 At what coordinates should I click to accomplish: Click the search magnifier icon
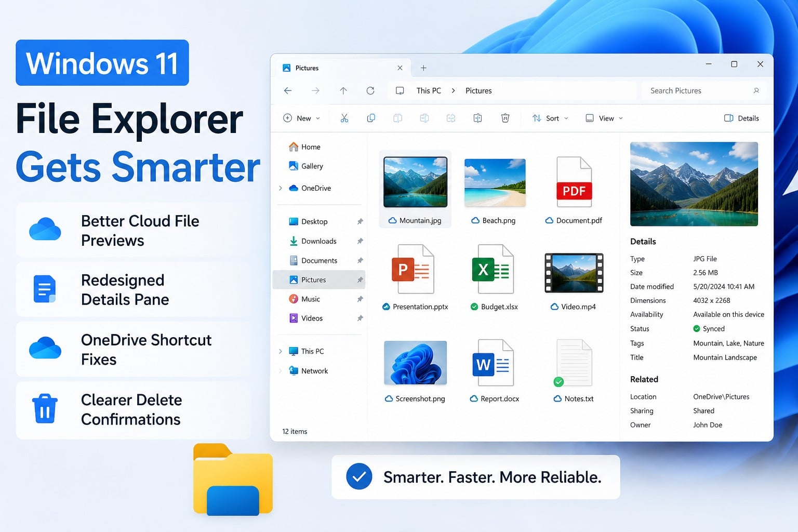(x=756, y=90)
